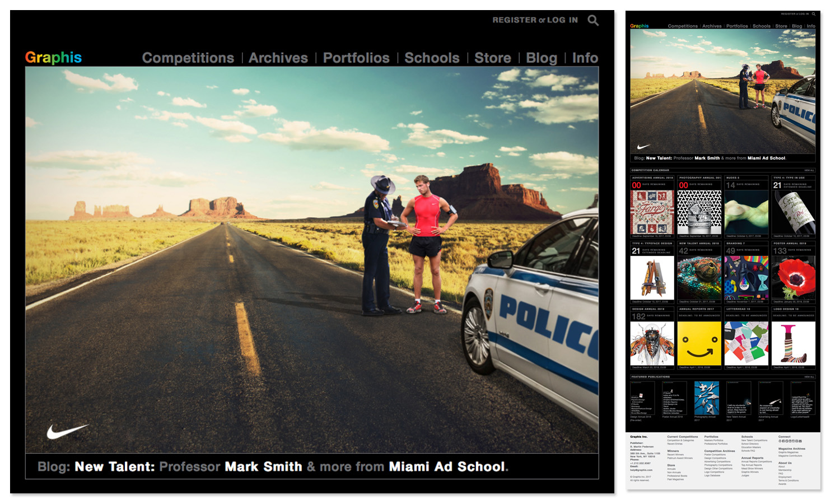Select Archives in the navigation bar
Image resolution: width=840 pixels, height=504 pixels.
278,58
